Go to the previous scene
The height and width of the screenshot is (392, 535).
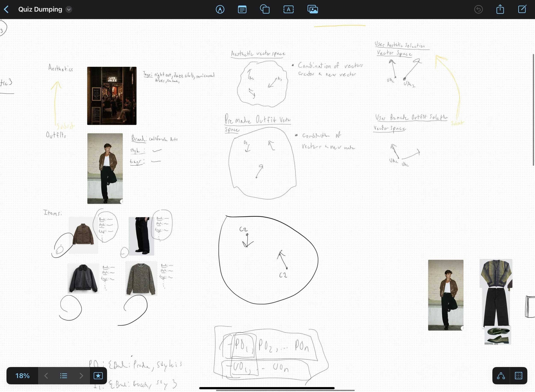[x=46, y=376]
